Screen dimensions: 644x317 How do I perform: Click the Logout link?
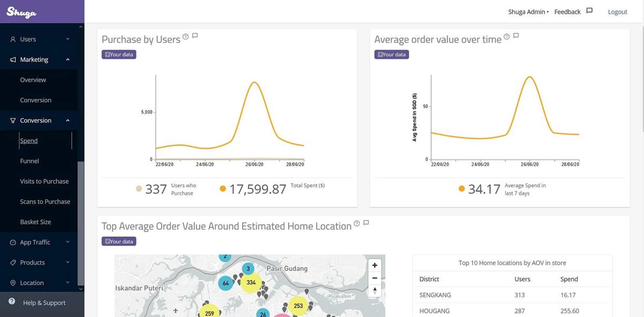pyautogui.click(x=618, y=11)
